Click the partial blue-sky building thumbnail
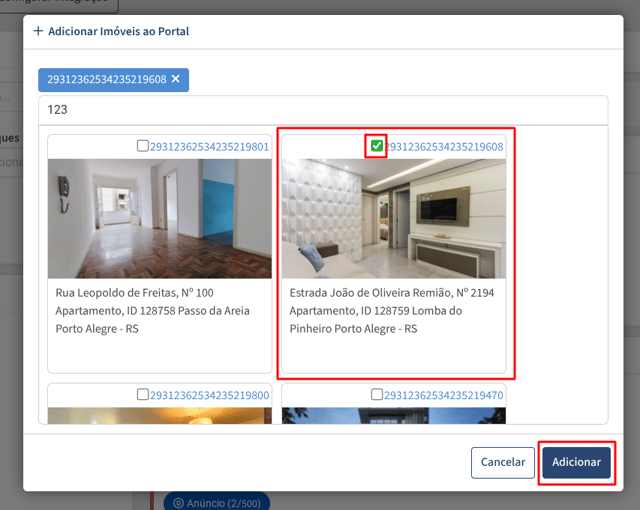 click(x=394, y=415)
